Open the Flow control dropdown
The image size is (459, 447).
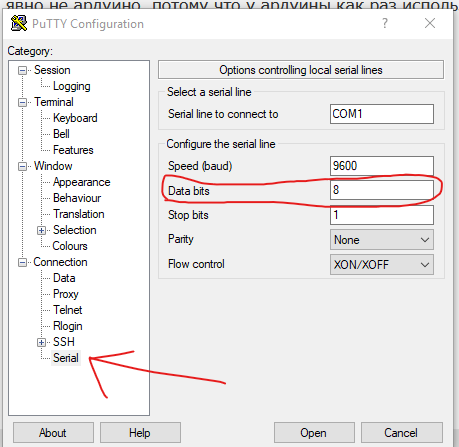click(382, 265)
